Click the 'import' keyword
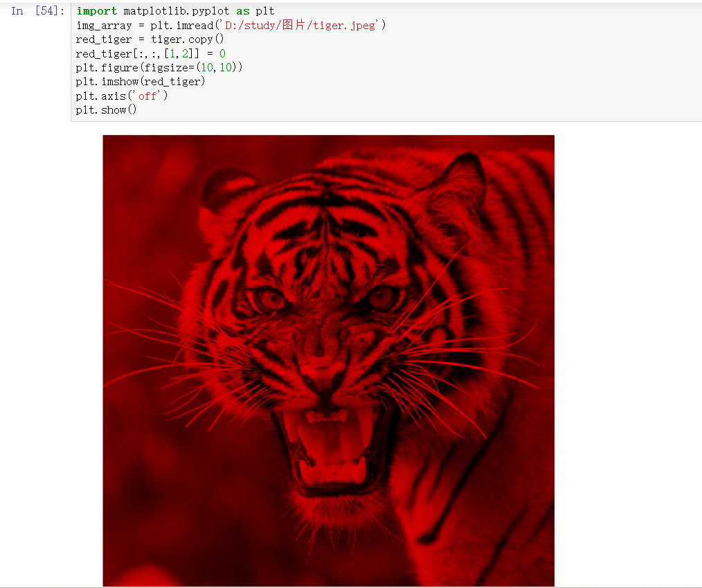Screen dimensions: 702x588 [x=97, y=11]
